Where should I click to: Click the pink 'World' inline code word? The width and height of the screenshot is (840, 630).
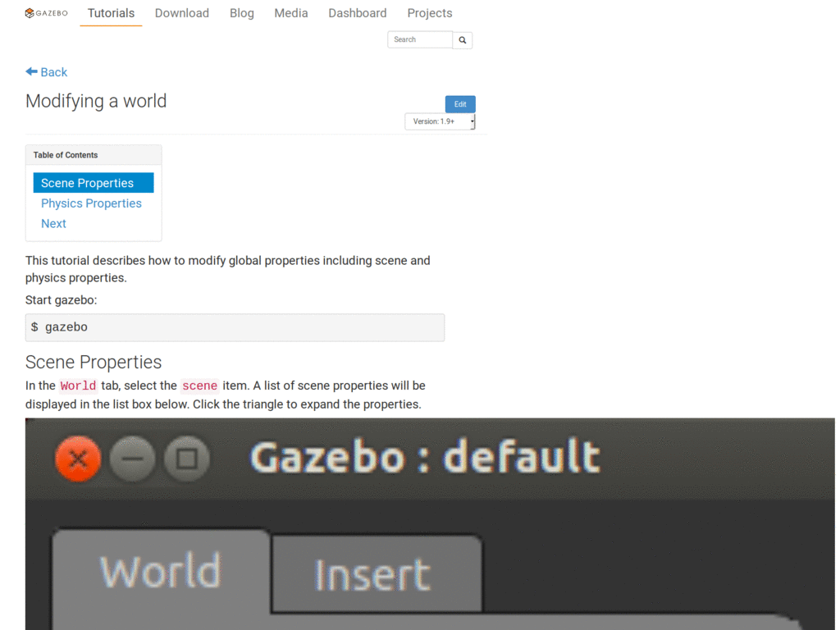78,386
